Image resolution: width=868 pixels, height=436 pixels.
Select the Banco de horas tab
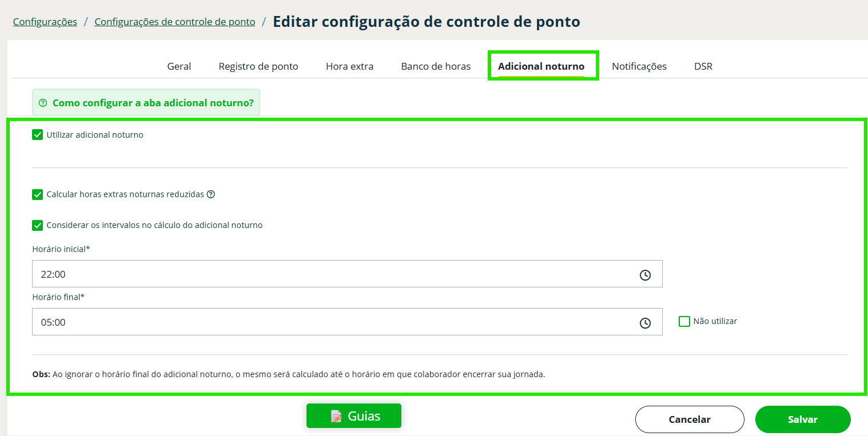pyautogui.click(x=436, y=66)
